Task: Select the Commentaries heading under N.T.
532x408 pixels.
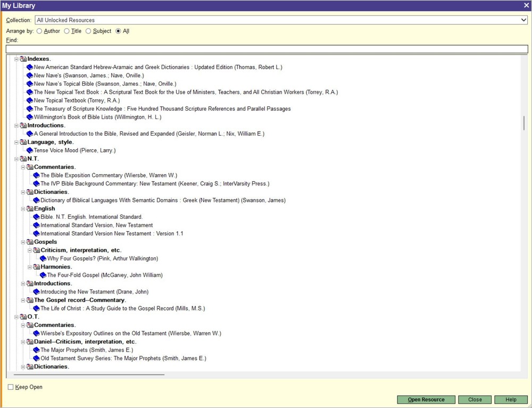Action: [x=55, y=167]
